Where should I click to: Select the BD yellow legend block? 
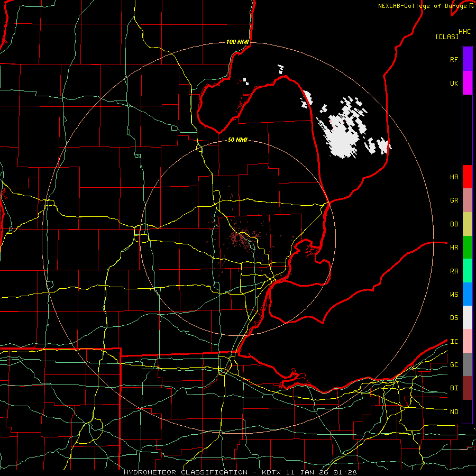coord(467,224)
